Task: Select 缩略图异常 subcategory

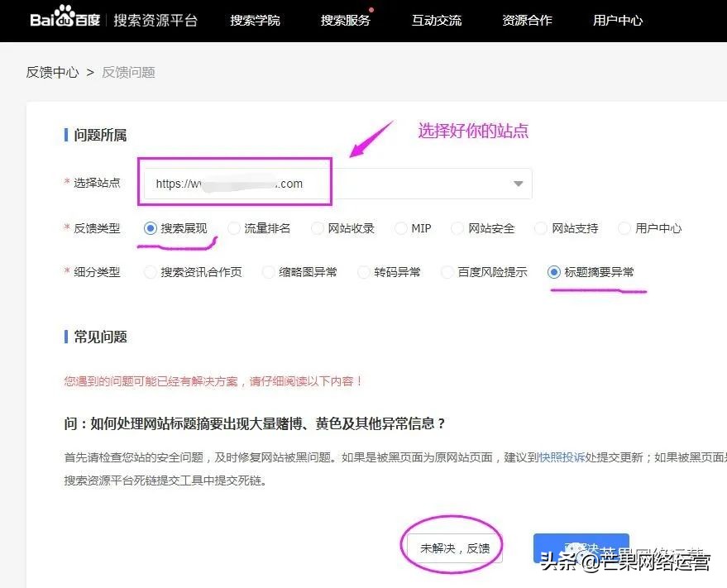Action: (x=268, y=271)
